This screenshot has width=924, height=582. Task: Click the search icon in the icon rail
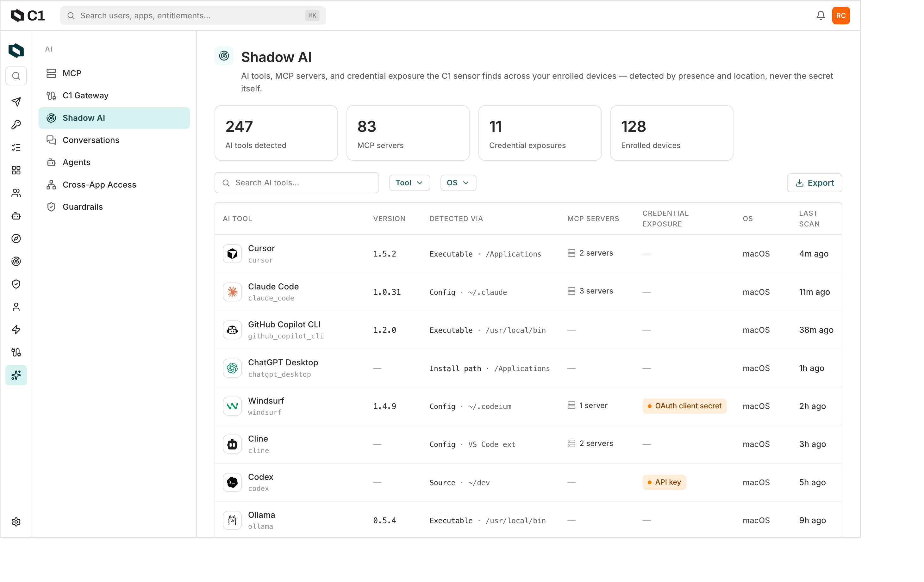[x=16, y=76]
